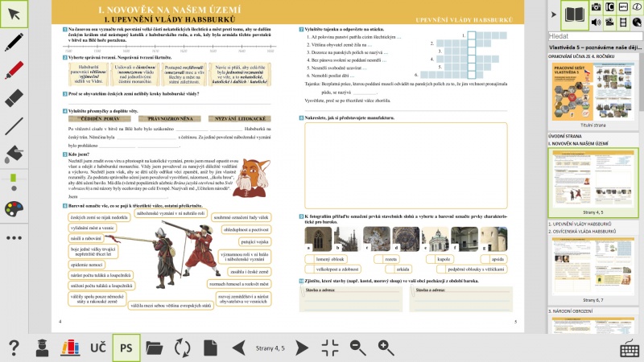
Task: Open the Strany 6, 7 page thumbnail
Action: (x=593, y=267)
